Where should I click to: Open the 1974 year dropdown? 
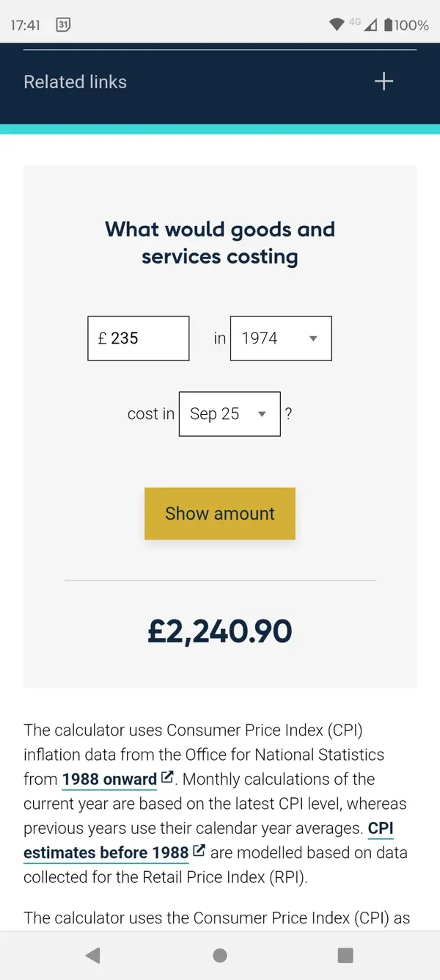tap(281, 338)
